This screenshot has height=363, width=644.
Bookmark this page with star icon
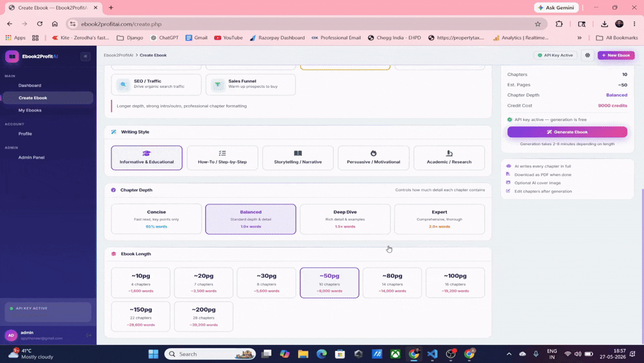click(x=538, y=24)
